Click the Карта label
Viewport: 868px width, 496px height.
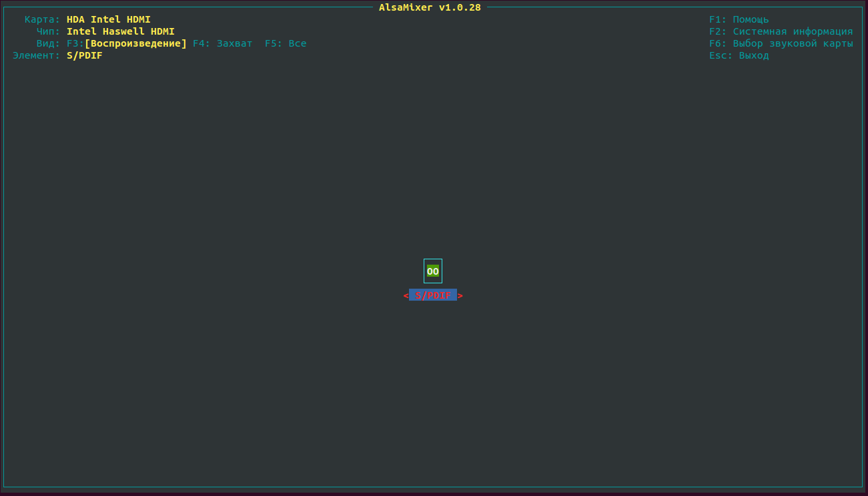coord(43,19)
